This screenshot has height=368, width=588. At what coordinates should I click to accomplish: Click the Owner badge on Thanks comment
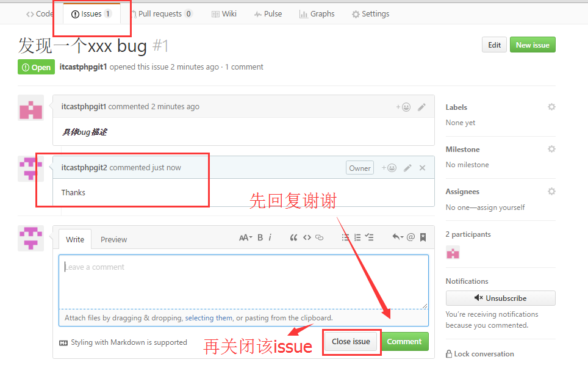[360, 168]
